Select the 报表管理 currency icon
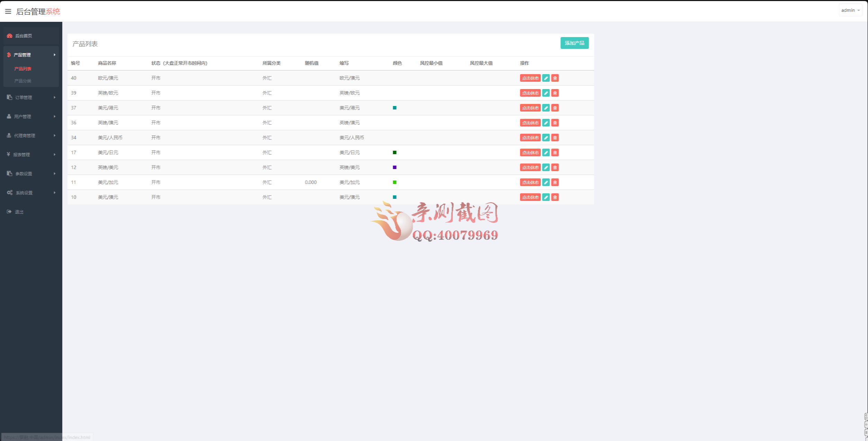 [x=9, y=155]
